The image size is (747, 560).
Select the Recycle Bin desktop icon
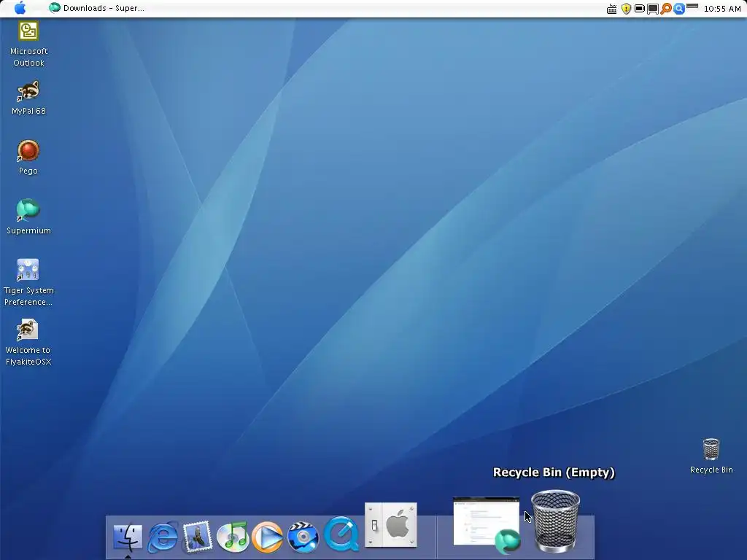(x=711, y=456)
